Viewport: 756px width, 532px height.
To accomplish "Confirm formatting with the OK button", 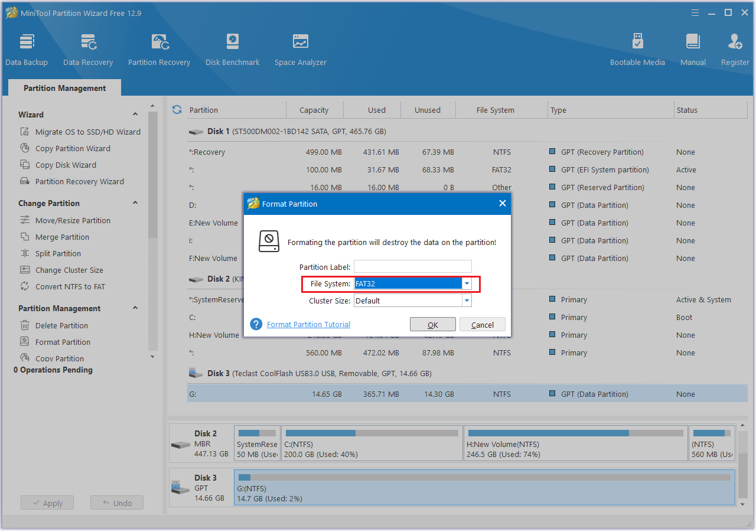I will click(x=432, y=325).
